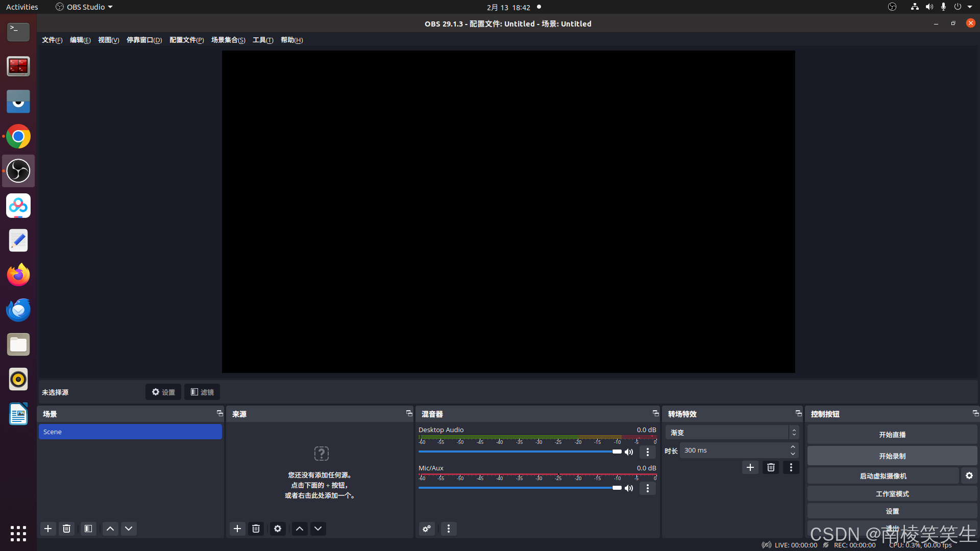Click 开始直播 button
The image size is (980, 551).
point(892,435)
